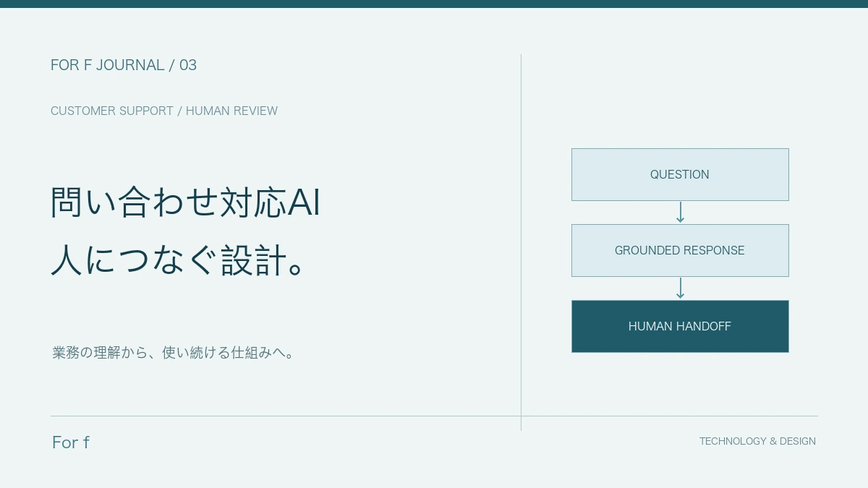Click the headline line 人につなぐ設計。
The width and height of the screenshot is (868, 488).
(x=179, y=260)
